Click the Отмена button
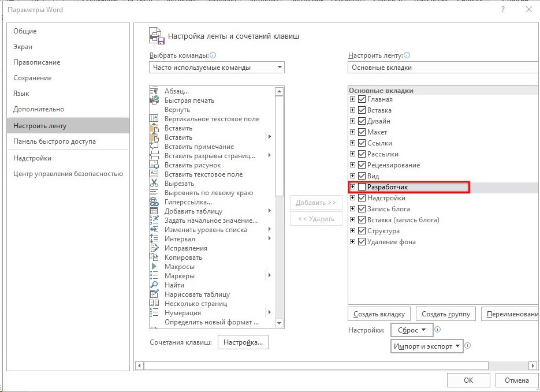 point(516,380)
